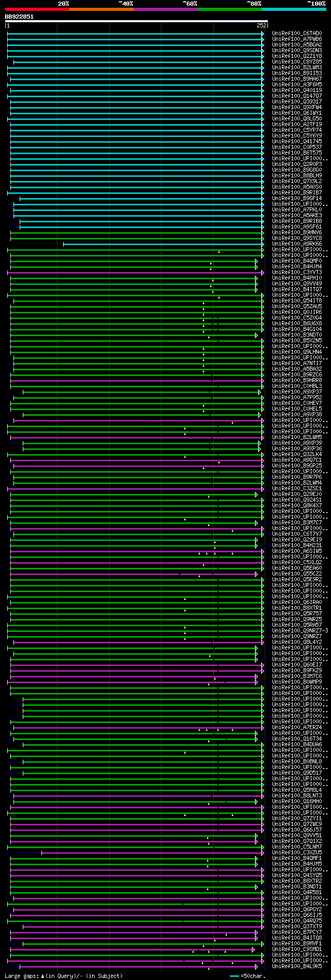Screen dimensions: 331x980
Task: Select hit label UniRef100_Q54IT8
Action: (297, 301)
